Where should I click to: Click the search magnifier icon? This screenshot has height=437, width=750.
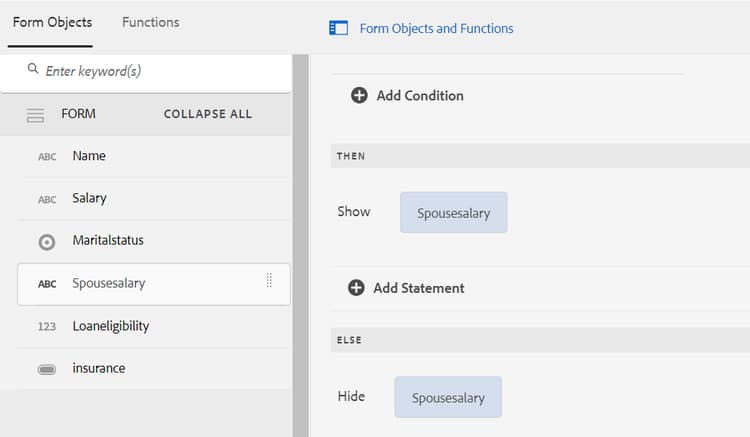[33, 70]
